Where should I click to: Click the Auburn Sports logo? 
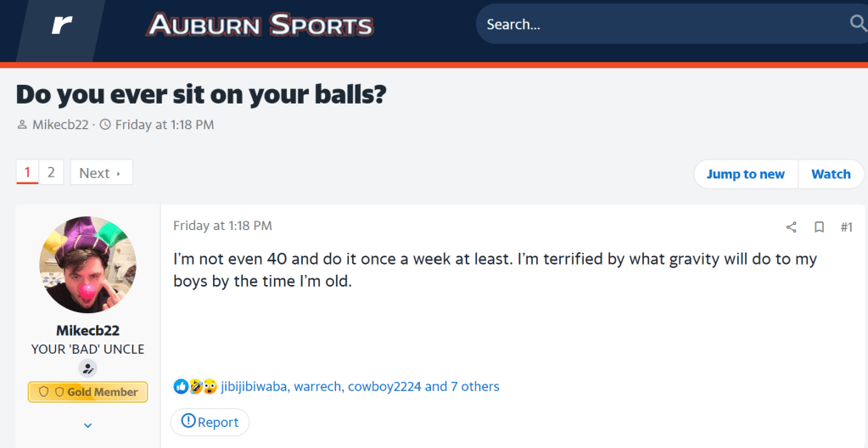pos(260,25)
